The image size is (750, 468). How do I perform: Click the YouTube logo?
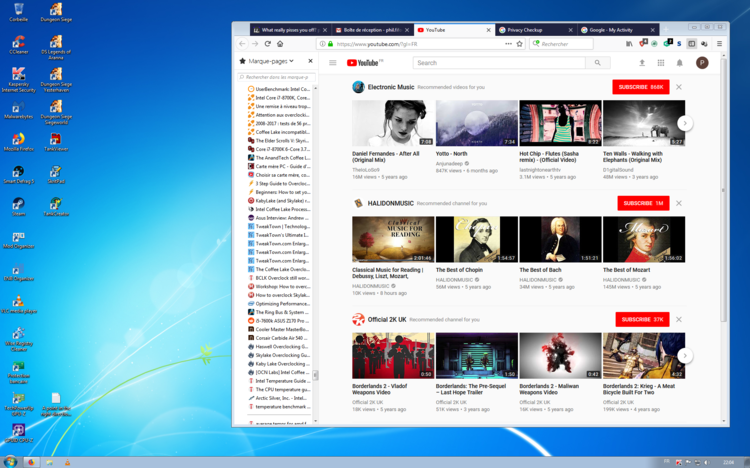(364, 63)
